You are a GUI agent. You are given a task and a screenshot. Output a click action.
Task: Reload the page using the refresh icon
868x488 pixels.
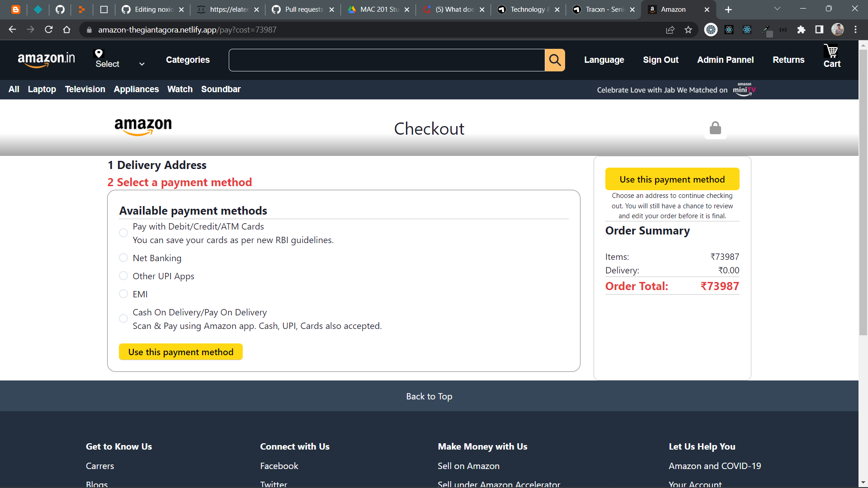pos(48,30)
